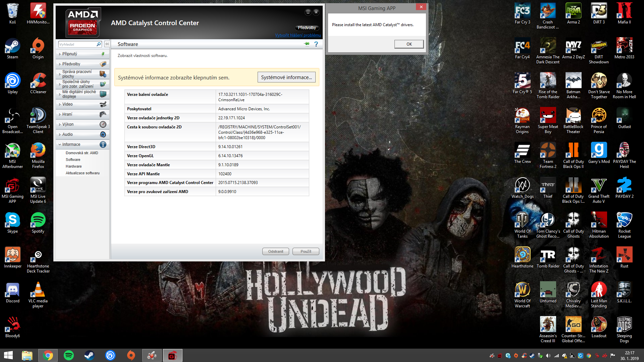
Task: Expand Správa pracovní plochy section
Action: (x=83, y=74)
